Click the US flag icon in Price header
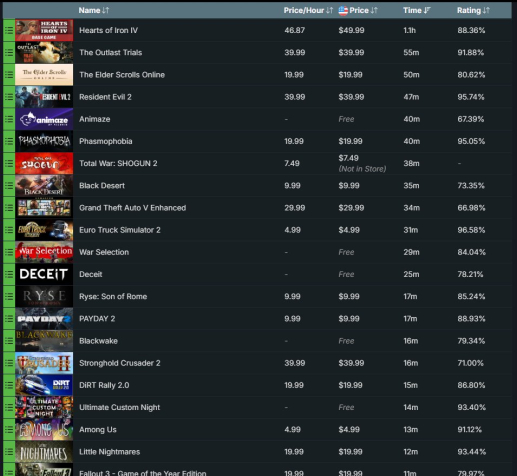The height and width of the screenshot is (476, 517). 343,11
